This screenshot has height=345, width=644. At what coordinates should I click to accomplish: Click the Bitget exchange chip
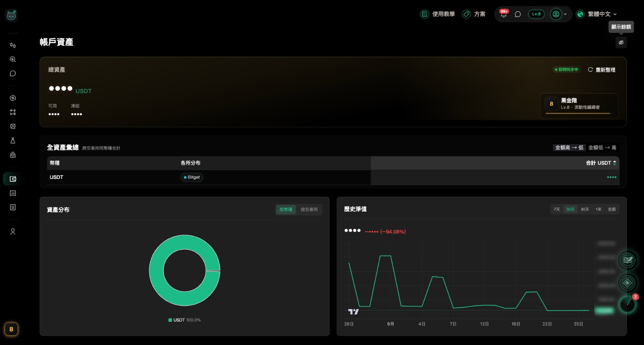pyautogui.click(x=192, y=177)
